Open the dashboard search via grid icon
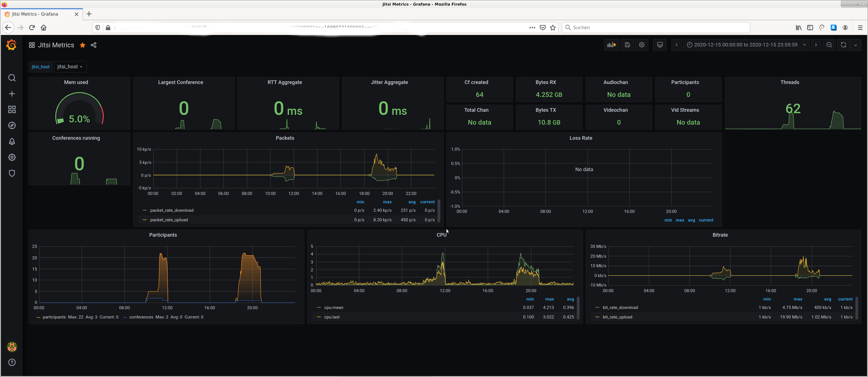Image resolution: width=868 pixels, height=377 pixels. point(32,45)
